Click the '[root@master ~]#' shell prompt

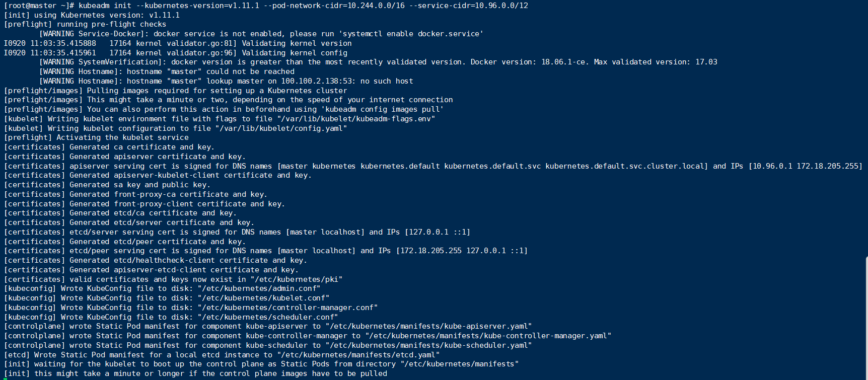click(x=39, y=6)
